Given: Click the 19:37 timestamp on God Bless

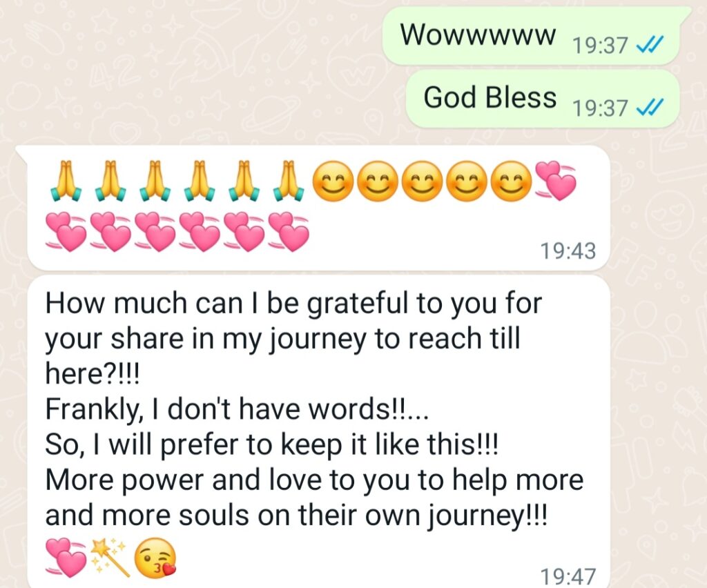Looking at the screenshot, I should (x=600, y=108).
